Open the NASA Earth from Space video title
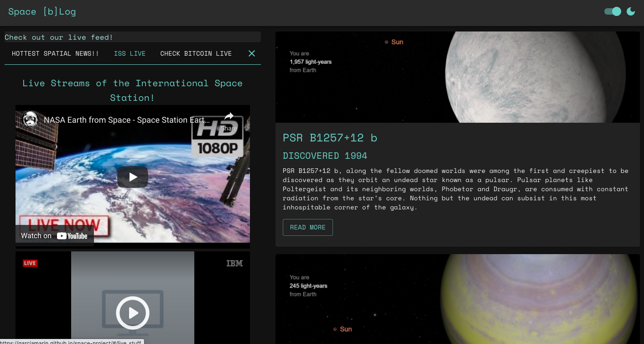This screenshot has height=344, width=644. click(x=127, y=120)
